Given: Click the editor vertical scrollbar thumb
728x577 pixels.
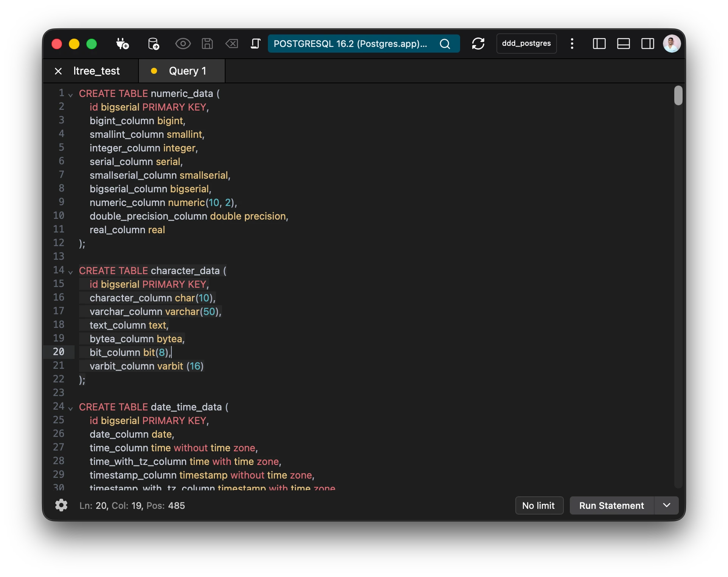Looking at the screenshot, I should click(678, 95).
